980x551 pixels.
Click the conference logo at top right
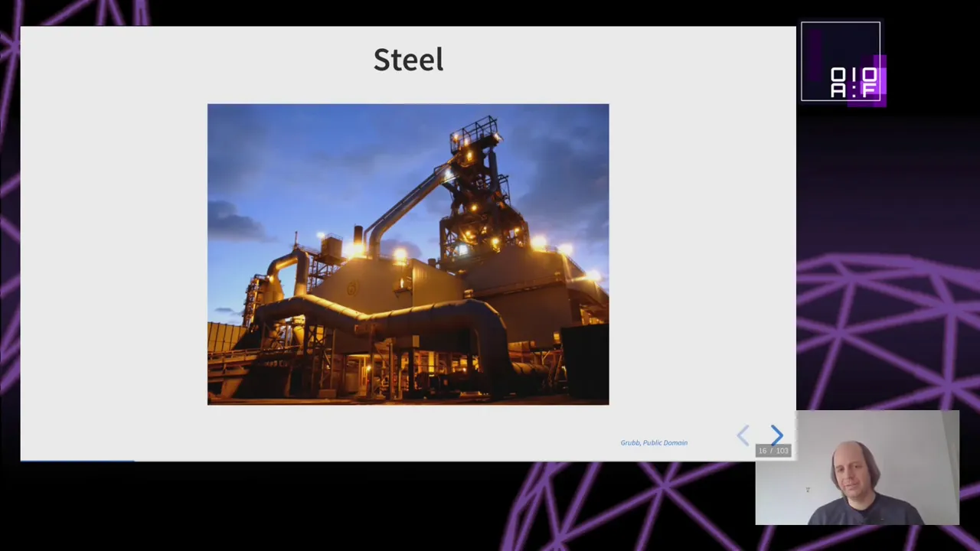click(x=842, y=63)
